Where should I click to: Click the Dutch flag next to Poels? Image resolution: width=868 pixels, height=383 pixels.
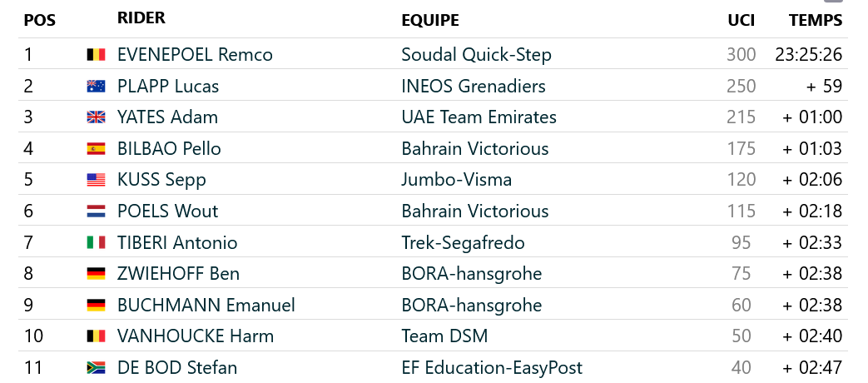(96, 211)
